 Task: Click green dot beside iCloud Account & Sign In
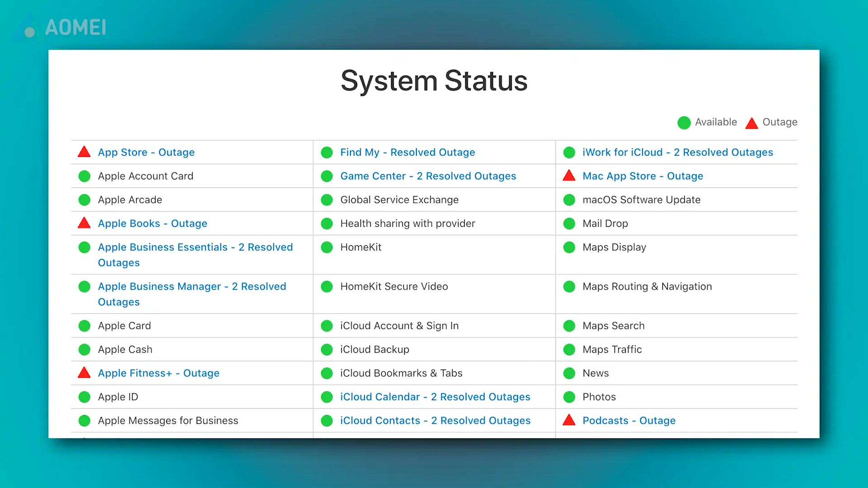[327, 326]
